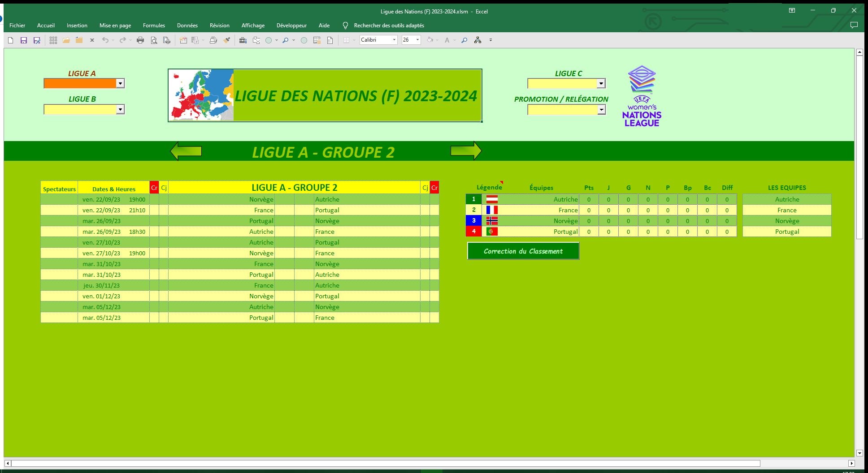Click the borders icon in toolbar
This screenshot has height=473, width=868.
pyautogui.click(x=346, y=40)
